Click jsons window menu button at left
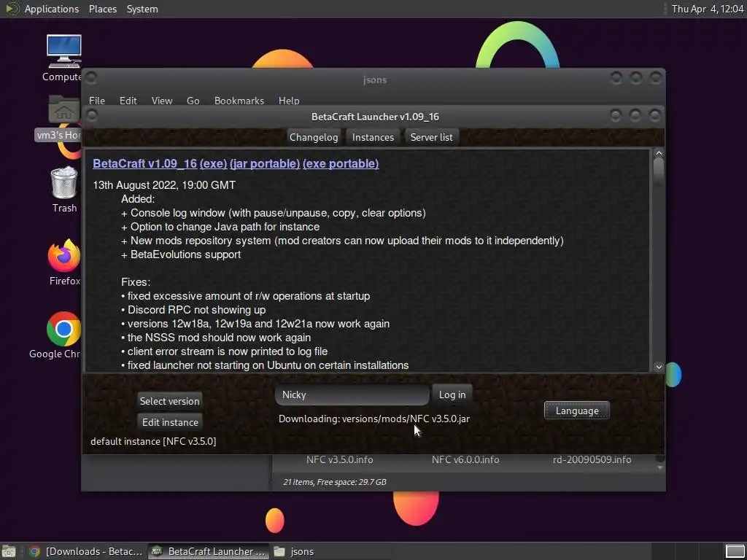Screen dimensions: 747x560 point(91,77)
